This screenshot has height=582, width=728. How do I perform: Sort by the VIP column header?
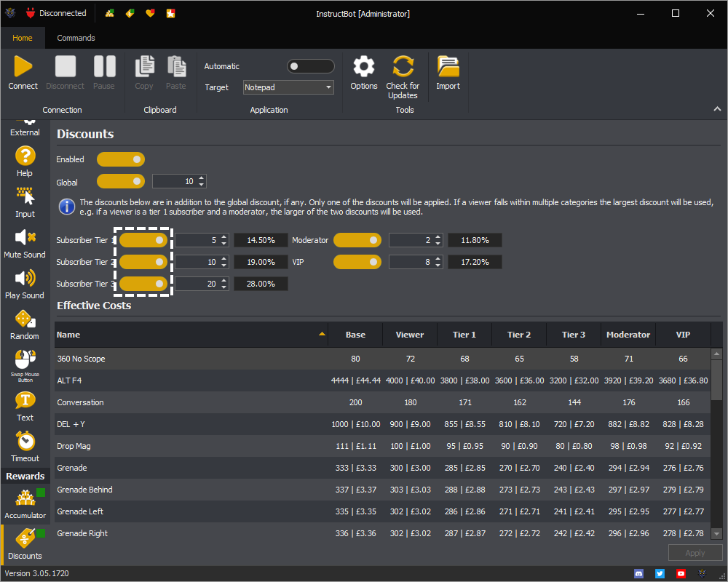pyautogui.click(x=683, y=335)
